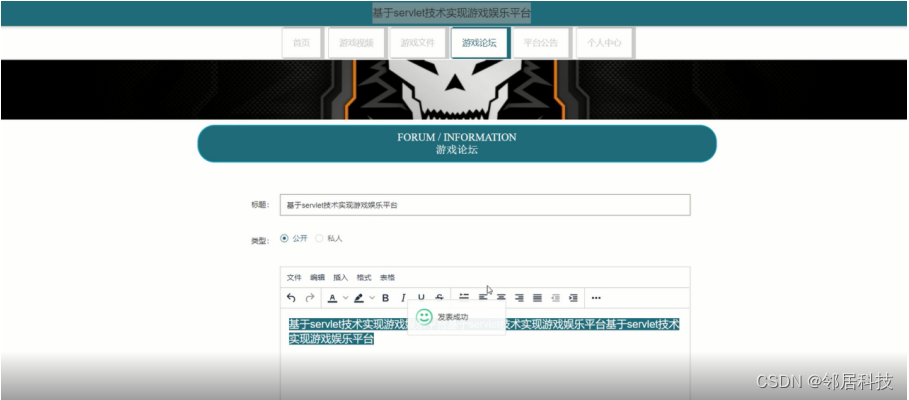The height and width of the screenshot is (400, 909).
Task: Apply background highlight color marker icon
Action: tap(359, 298)
